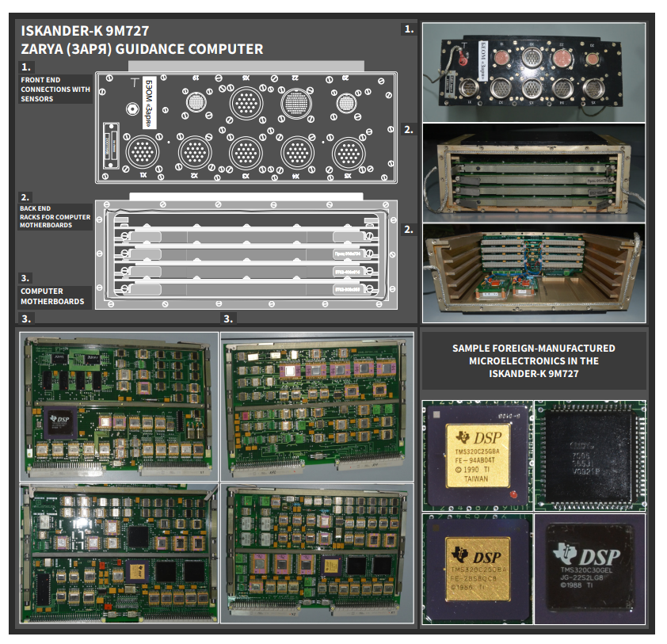Click the БЭОМ «Заря» label on the diagram
Screen dimensions: 667x644
tap(147, 105)
